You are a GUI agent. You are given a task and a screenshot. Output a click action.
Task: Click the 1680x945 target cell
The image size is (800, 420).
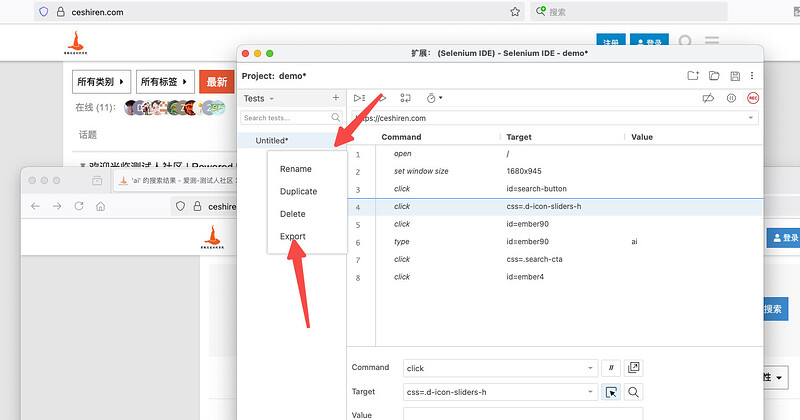524,171
